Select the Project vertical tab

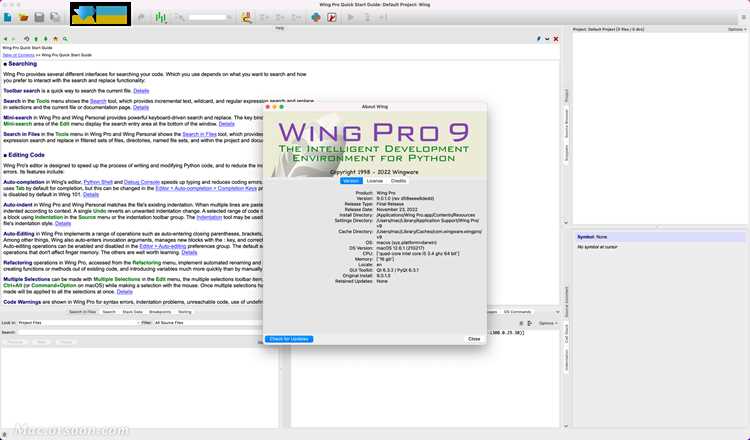(x=566, y=95)
